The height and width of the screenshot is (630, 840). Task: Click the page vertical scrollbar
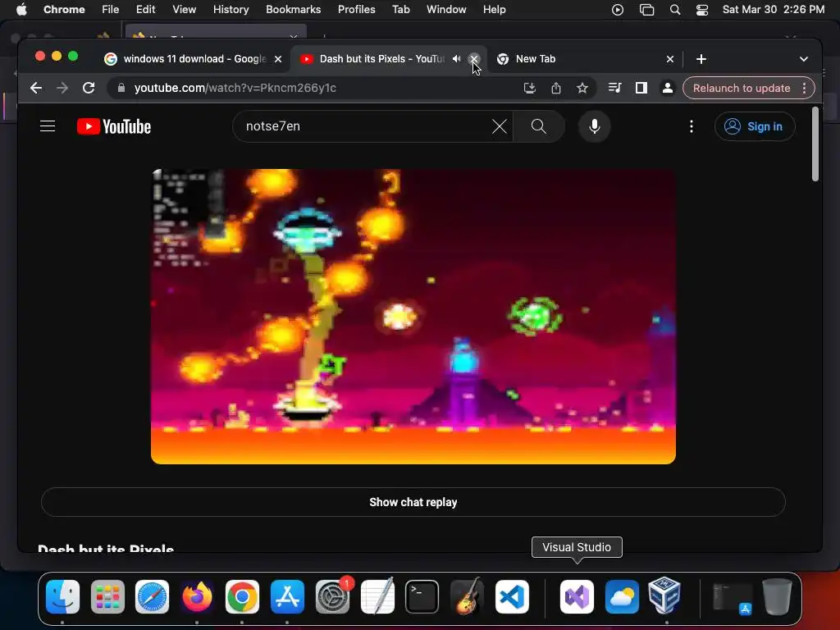pos(815,144)
